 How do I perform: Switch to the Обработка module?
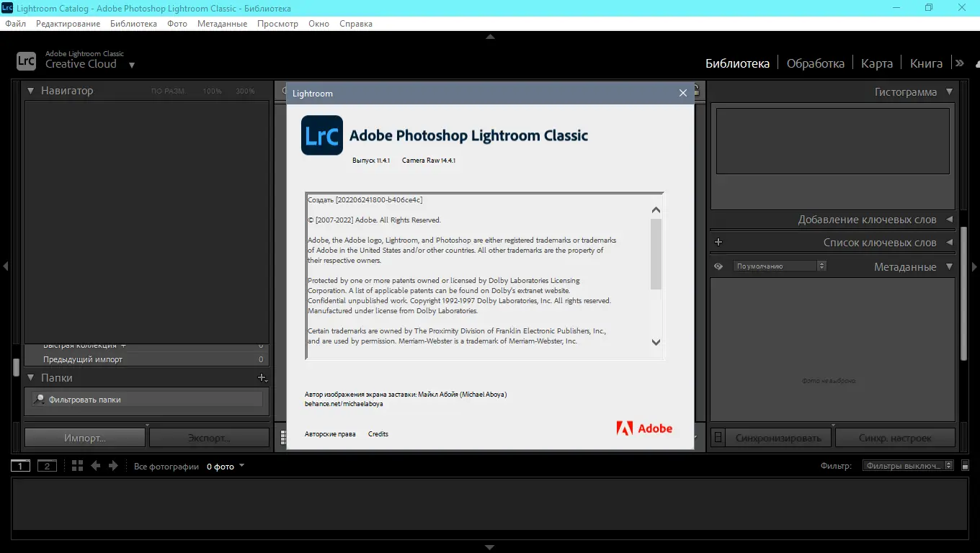pos(815,63)
